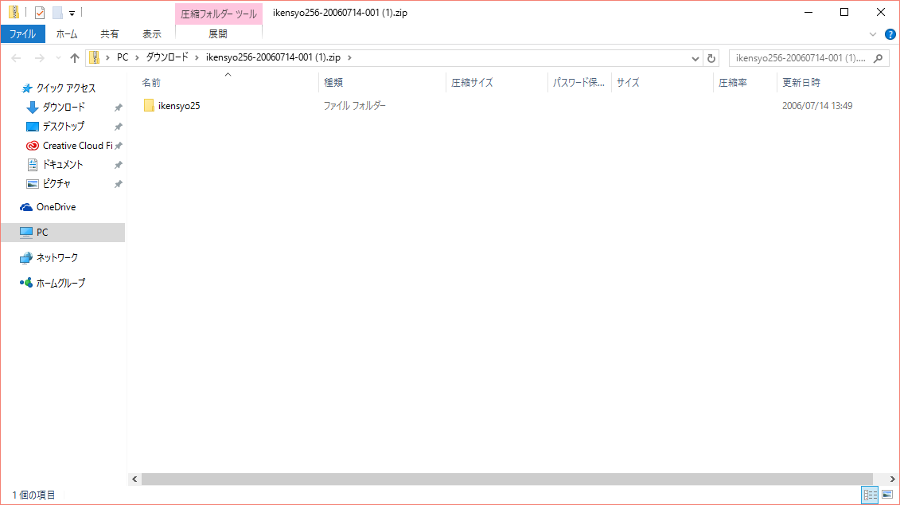The image size is (900, 505).
Task: Switch to large icons view in status bar
Action: tap(887, 495)
